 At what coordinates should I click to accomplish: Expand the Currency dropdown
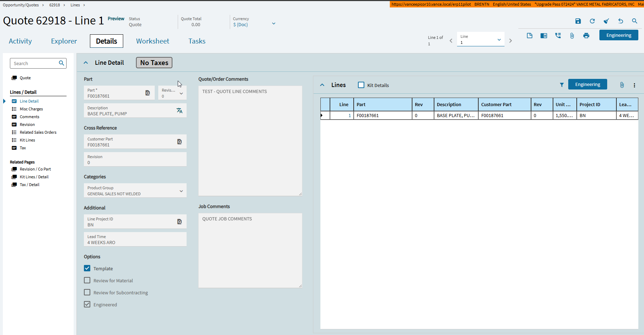pos(273,24)
